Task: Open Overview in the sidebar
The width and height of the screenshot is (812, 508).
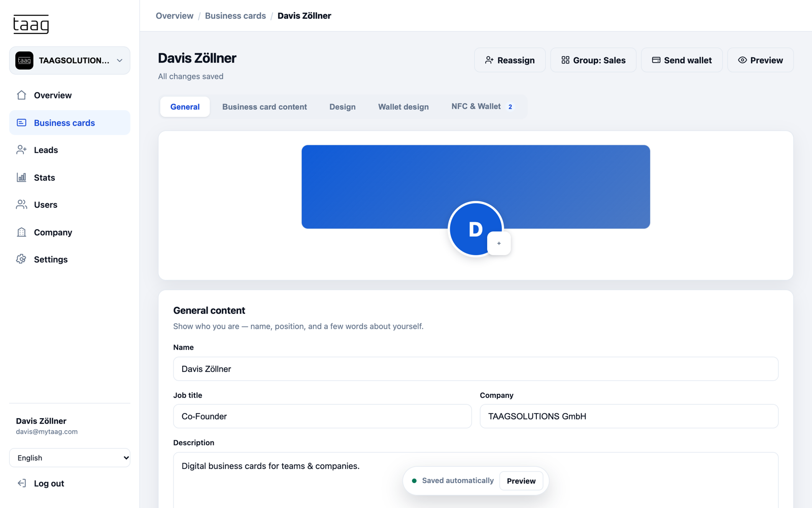Action: pos(70,95)
